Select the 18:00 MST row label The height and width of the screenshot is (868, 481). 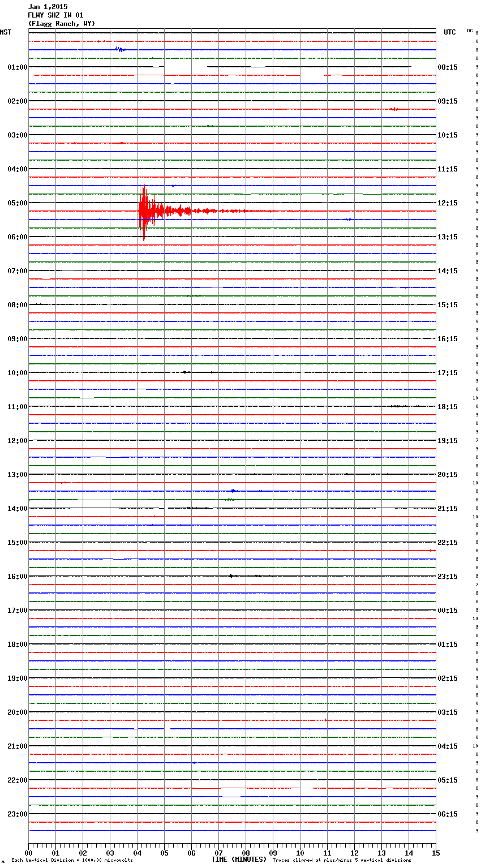(x=17, y=644)
